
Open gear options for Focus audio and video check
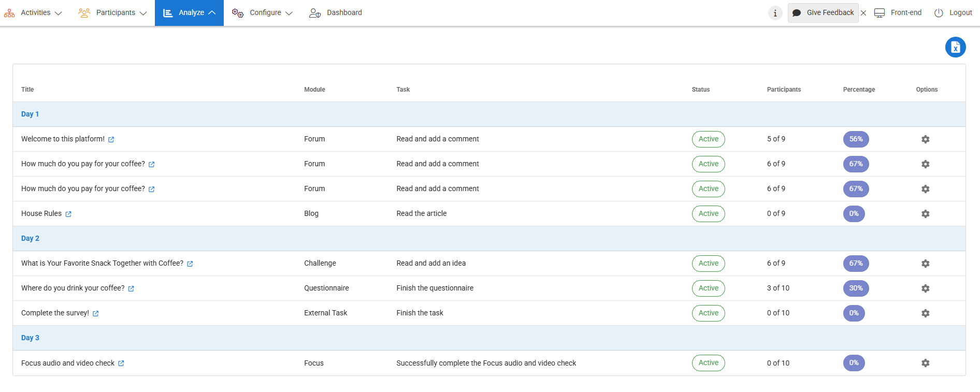coord(925,363)
